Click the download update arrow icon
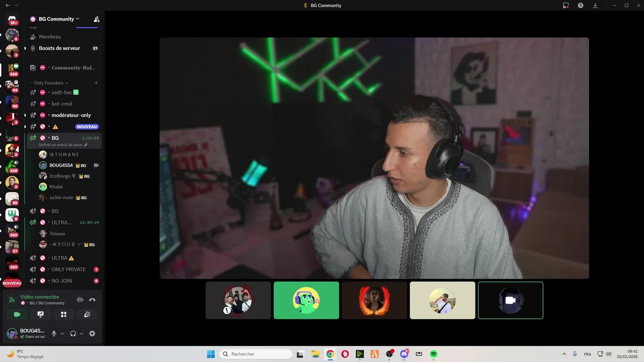 pos(595,6)
